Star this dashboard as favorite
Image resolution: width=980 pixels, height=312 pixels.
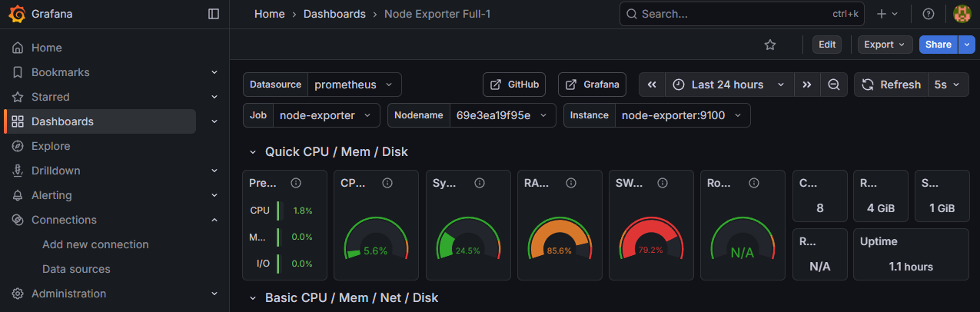(x=770, y=45)
